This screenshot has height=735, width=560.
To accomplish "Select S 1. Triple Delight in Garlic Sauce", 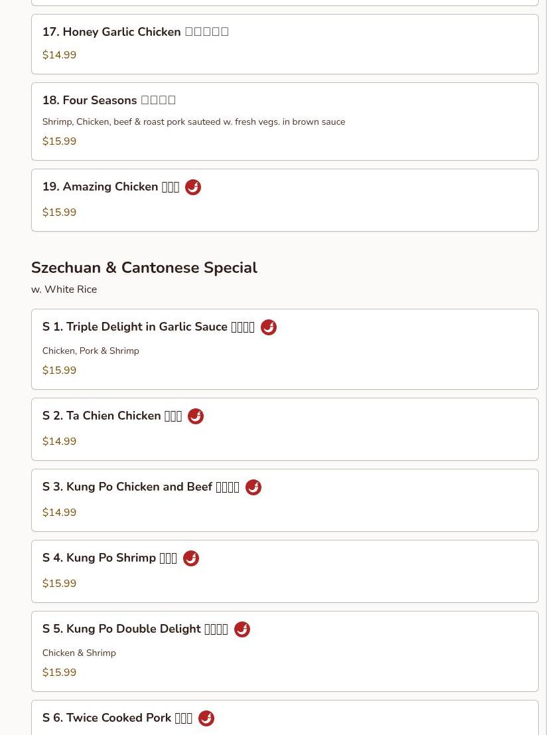I will pyautogui.click(x=285, y=349).
